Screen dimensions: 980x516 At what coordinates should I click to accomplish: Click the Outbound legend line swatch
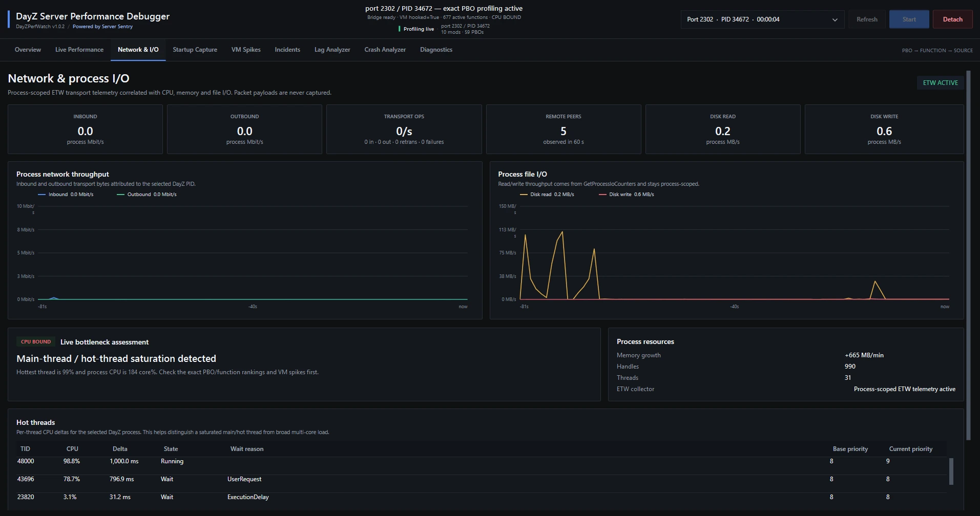click(x=121, y=195)
